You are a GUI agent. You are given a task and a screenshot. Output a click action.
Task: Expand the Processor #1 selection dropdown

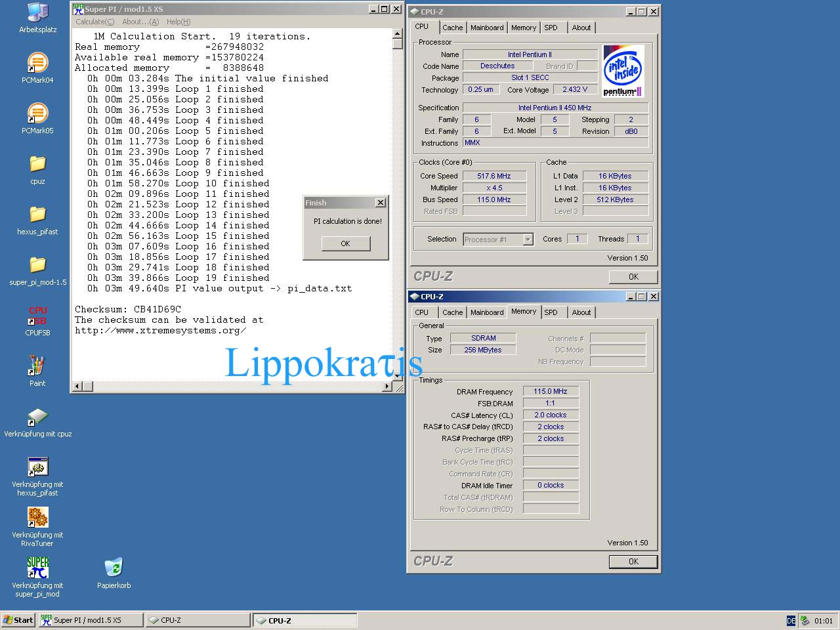528,240
